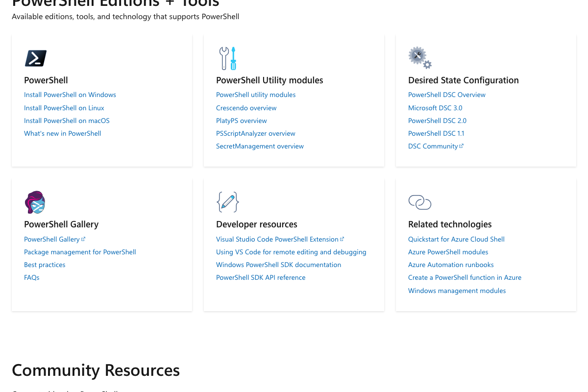This screenshot has width=588, height=392.
Task: Open Visual Studio Code PowerShell Extension link
Action: [x=280, y=239]
